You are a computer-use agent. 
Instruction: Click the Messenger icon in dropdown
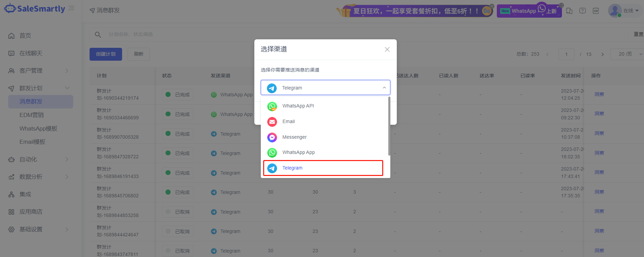[x=272, y=137]
